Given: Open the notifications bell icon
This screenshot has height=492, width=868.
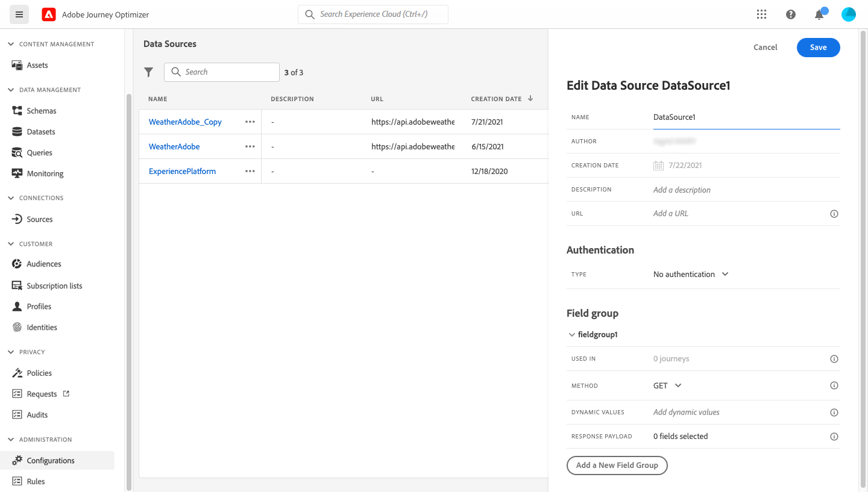Looking at the screenshot, I should (819, 14).
